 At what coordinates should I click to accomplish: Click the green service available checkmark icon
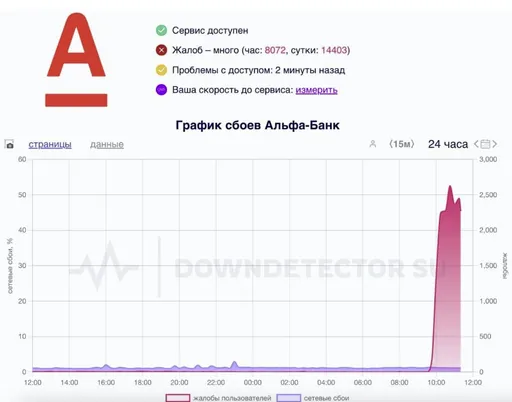click(161, 30)
